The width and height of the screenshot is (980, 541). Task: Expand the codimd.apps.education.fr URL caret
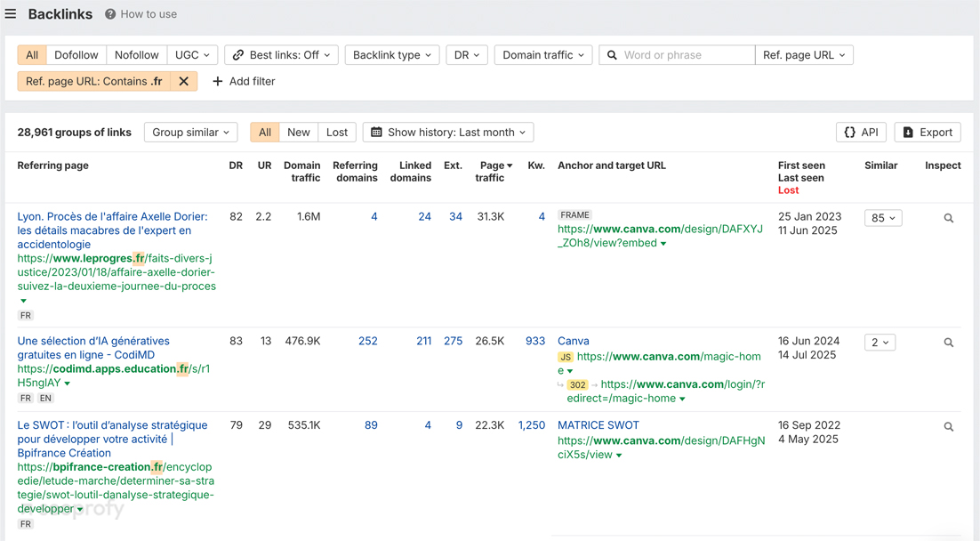click(x=68, y=384)
